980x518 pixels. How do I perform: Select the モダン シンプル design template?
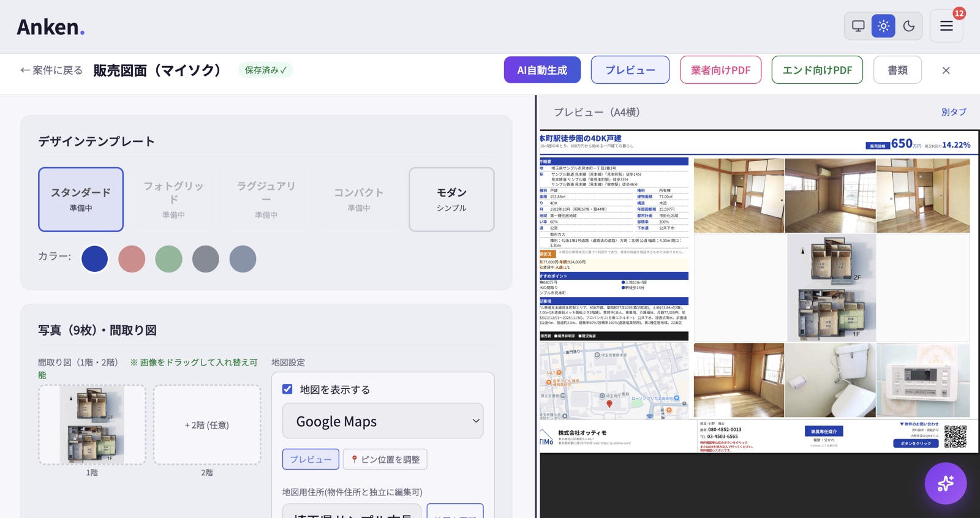tap(451, 200)
